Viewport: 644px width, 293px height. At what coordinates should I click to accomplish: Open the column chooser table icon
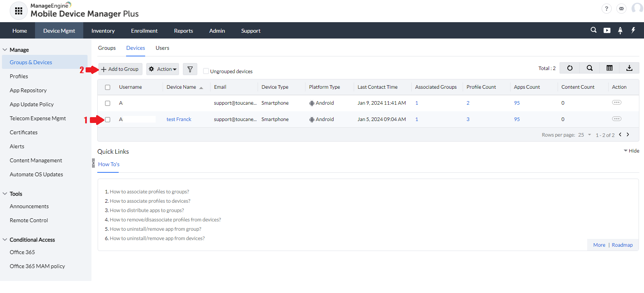point(609,68)
